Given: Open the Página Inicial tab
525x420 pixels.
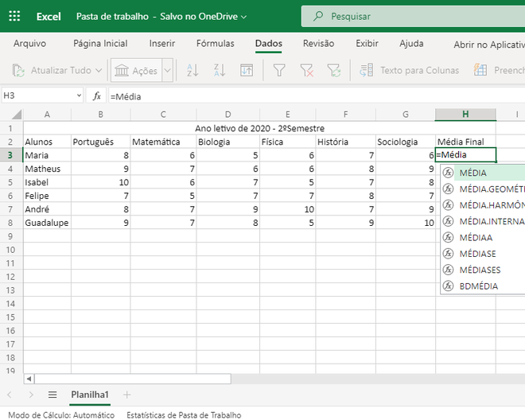Looking at the screenshot, I should pos(100,44).
